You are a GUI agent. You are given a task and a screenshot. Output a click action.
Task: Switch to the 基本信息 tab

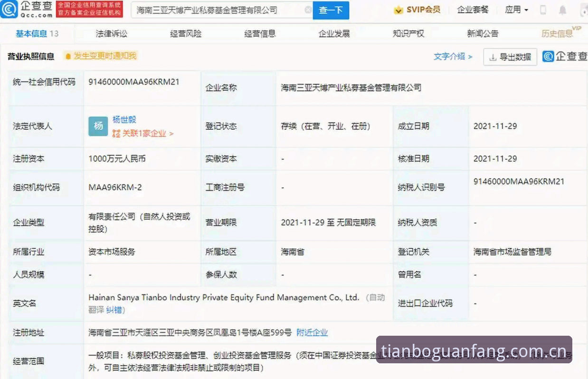[x=37, y=34]
